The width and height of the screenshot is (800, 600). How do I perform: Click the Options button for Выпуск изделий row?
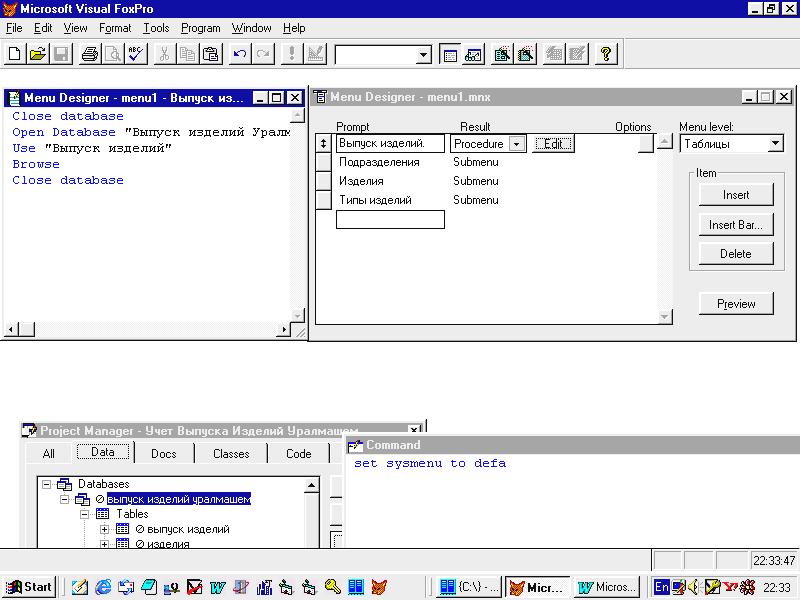click(645, 143)
